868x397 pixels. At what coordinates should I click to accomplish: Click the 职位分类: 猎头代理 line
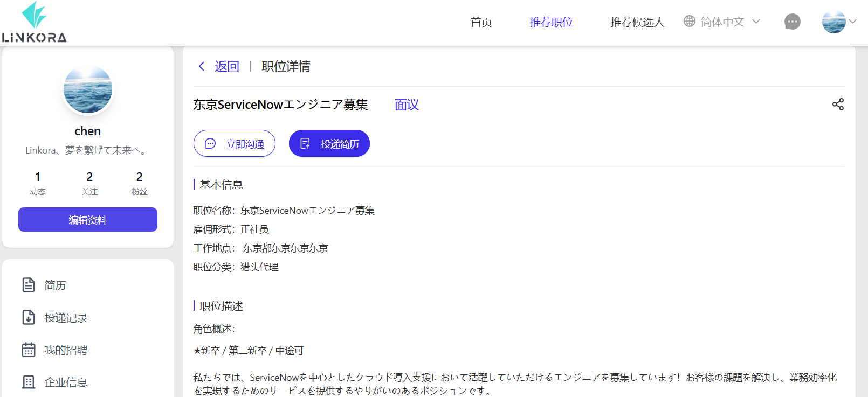(x=236, y=267)
